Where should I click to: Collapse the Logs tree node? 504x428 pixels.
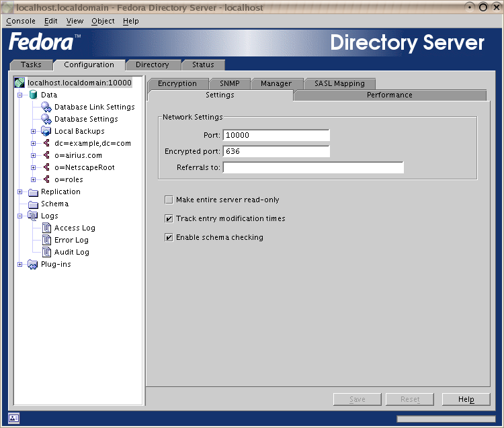tap(20, 216)
